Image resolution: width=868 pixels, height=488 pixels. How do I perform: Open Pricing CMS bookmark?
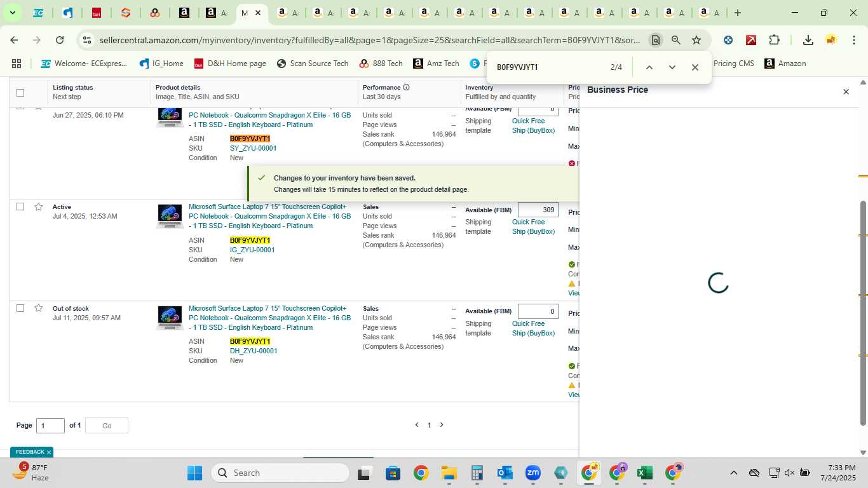tap(733, 64)
